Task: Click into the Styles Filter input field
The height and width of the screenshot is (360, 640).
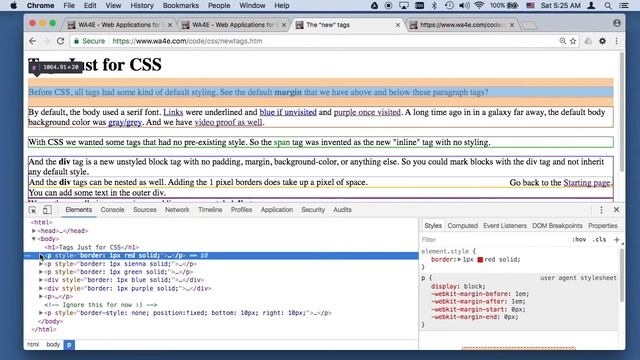Action: [494, 240]
